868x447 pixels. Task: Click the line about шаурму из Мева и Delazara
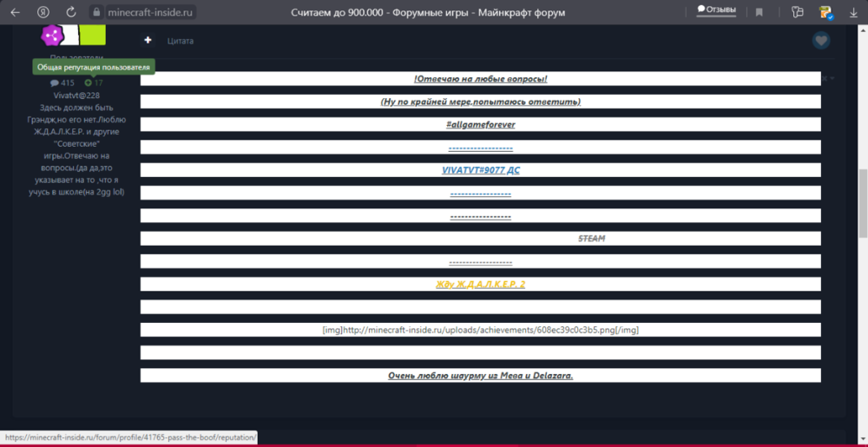481,376
